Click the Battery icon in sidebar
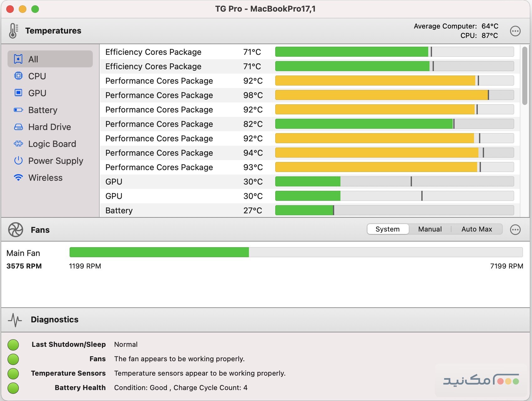The width and height of the screenshot is (532, 401). 18,110
